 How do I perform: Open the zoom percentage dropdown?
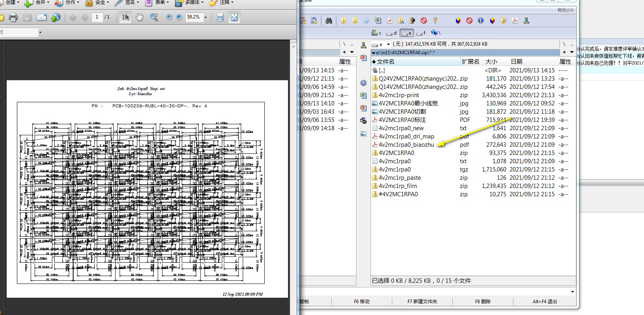pyautogui.click(x=205, y=17)
